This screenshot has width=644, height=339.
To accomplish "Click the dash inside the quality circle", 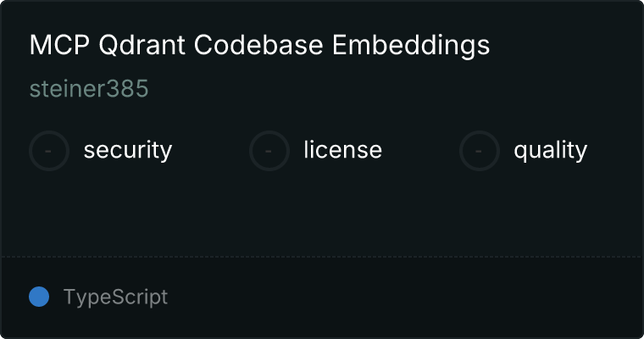I will click(x=479, y=151).
